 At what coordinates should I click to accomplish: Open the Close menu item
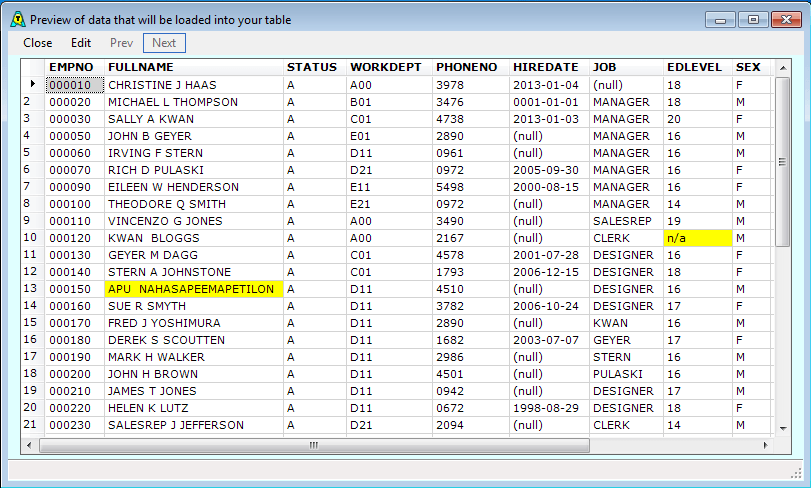(x=38, y=43)
